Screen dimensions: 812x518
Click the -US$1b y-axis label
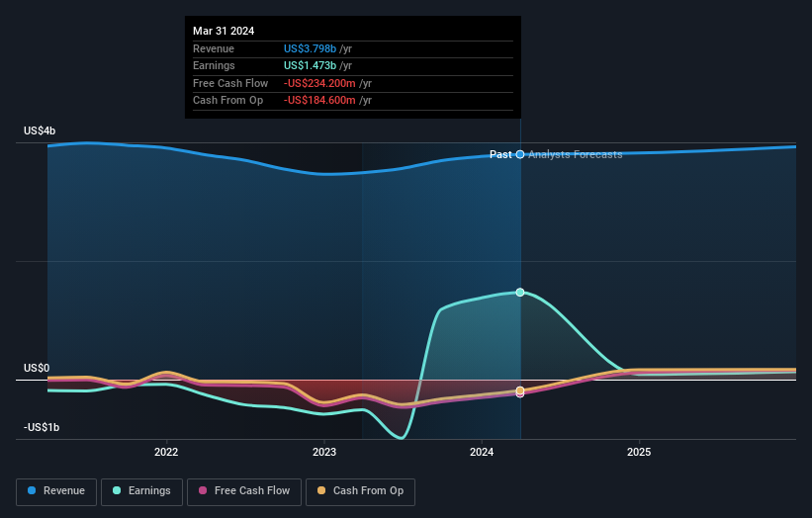point(42,427)
